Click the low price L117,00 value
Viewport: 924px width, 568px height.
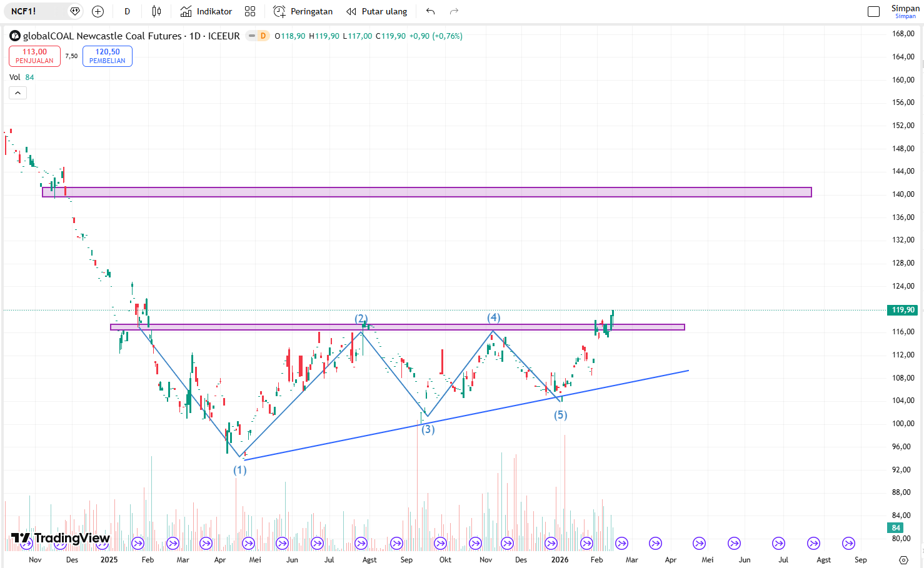tap(358, 36)
